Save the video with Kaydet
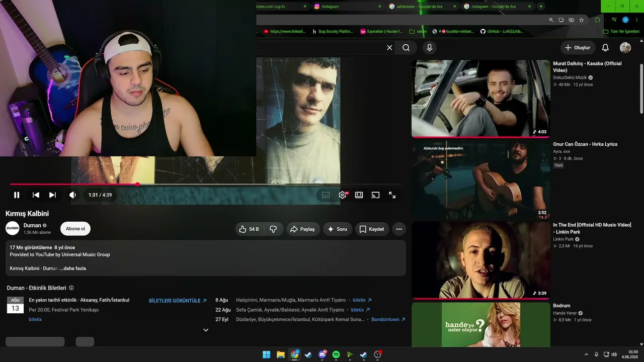644x362 pixels. click(372, 229)
